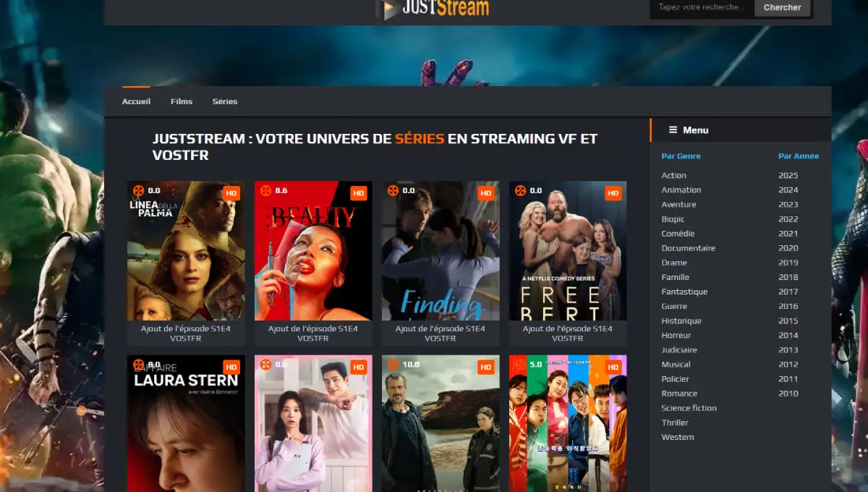Open the Accueil tab
This screenshot has height=492, width=868.
coord(136,101)
